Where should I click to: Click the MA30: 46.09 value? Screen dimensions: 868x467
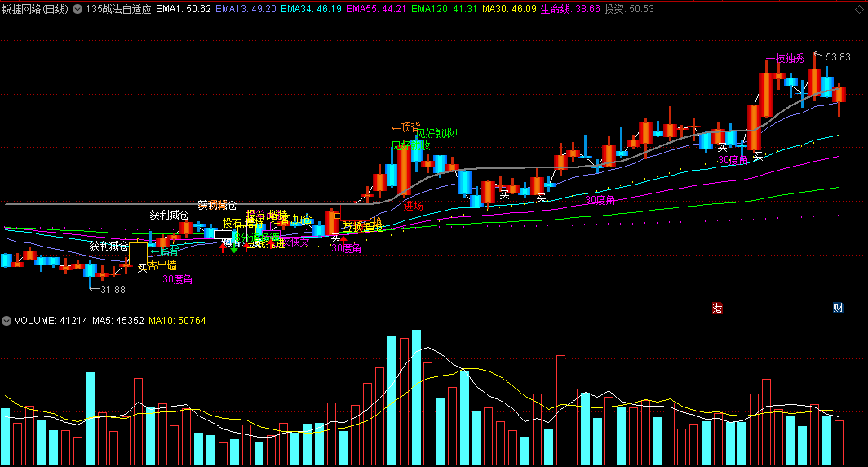(509, 9)
